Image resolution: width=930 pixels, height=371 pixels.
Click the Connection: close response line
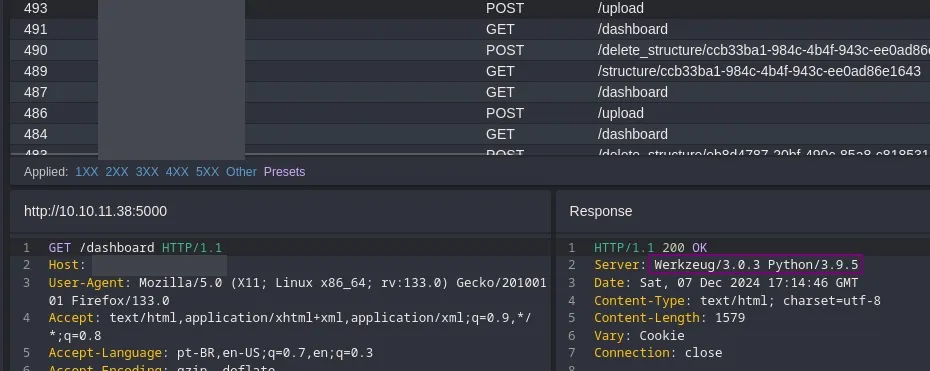click(658, 353)
